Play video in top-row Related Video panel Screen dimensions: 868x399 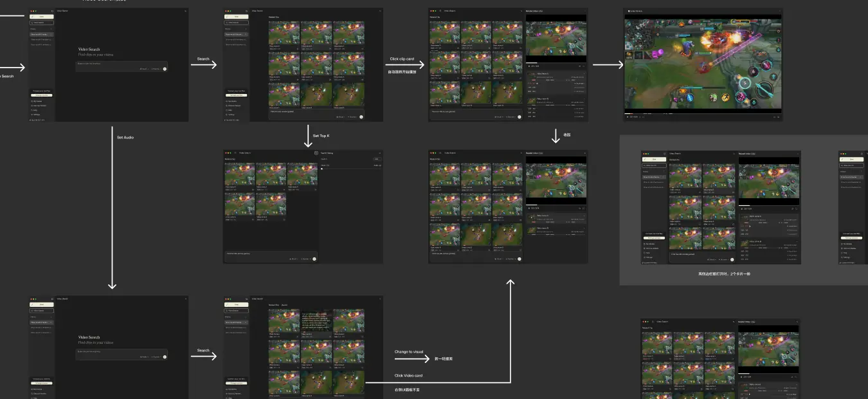pos(529,66)
